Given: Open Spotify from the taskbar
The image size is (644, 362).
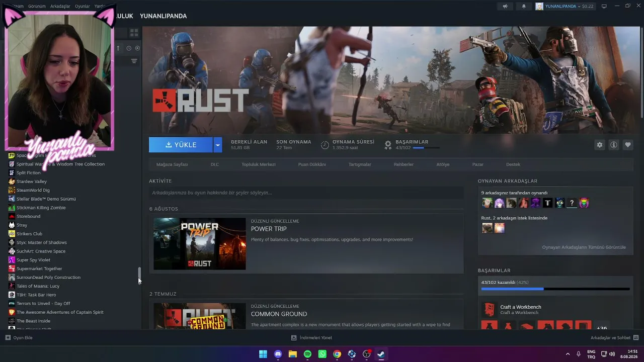Looking at the screenshot, I should (307, 354).
